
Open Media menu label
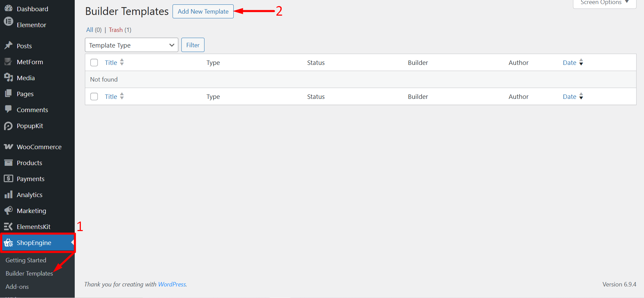[x=26, y=78]
